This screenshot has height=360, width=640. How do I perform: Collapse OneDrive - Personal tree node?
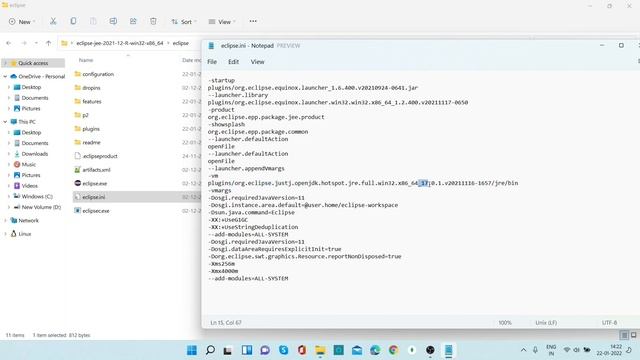point(5,76)
